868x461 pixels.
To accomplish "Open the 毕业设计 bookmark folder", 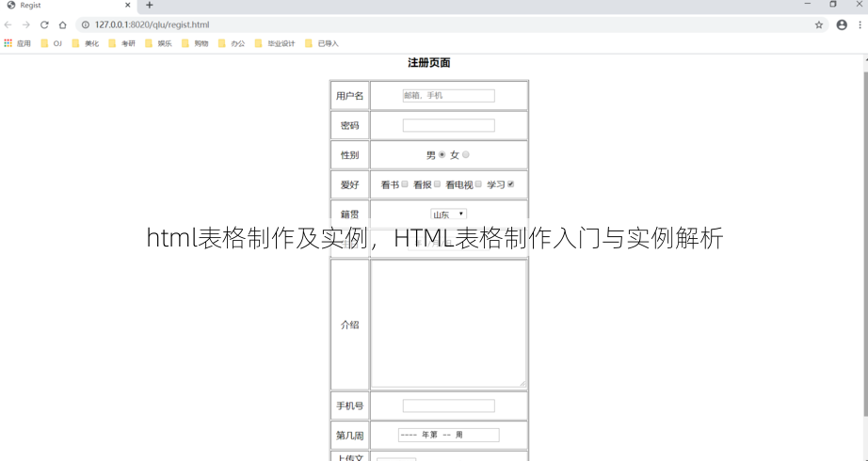I will (x=275, y=43).
